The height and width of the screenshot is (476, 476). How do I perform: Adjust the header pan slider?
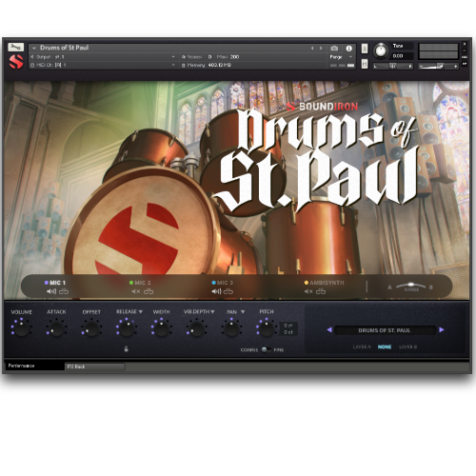(393, 66)
